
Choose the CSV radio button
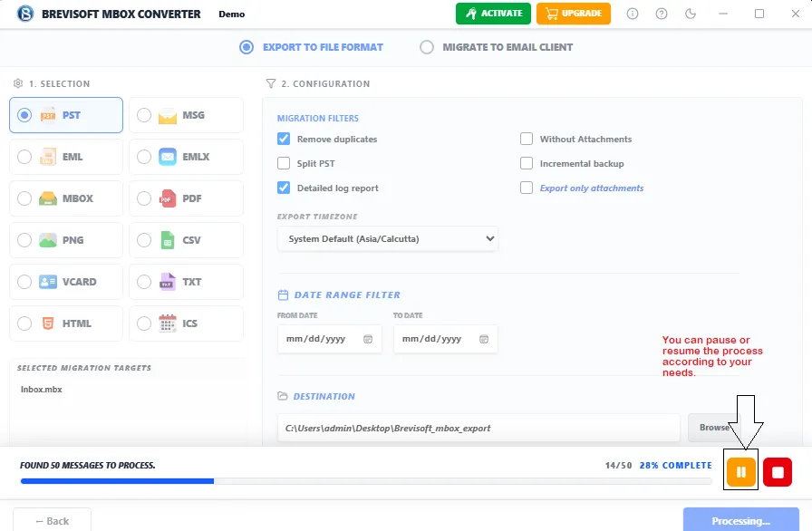click(x=144, y=240)
